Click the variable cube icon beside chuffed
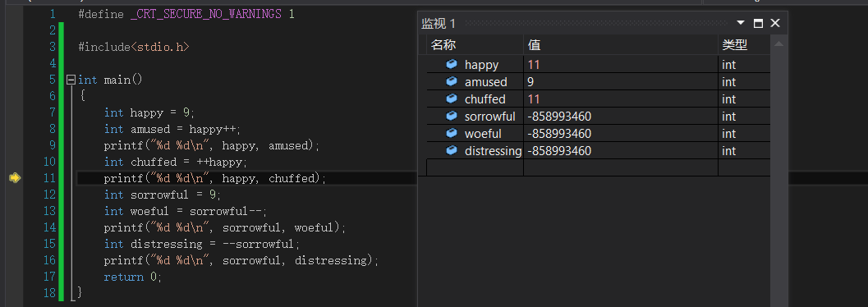The width and height of the screenshot is (868, 307). 452,99
